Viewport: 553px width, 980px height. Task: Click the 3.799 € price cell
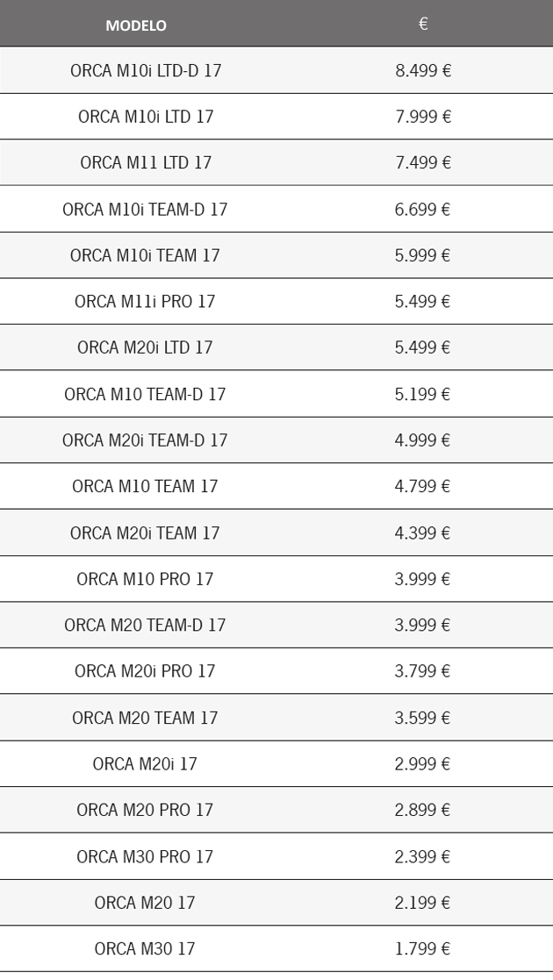point(423,671)
